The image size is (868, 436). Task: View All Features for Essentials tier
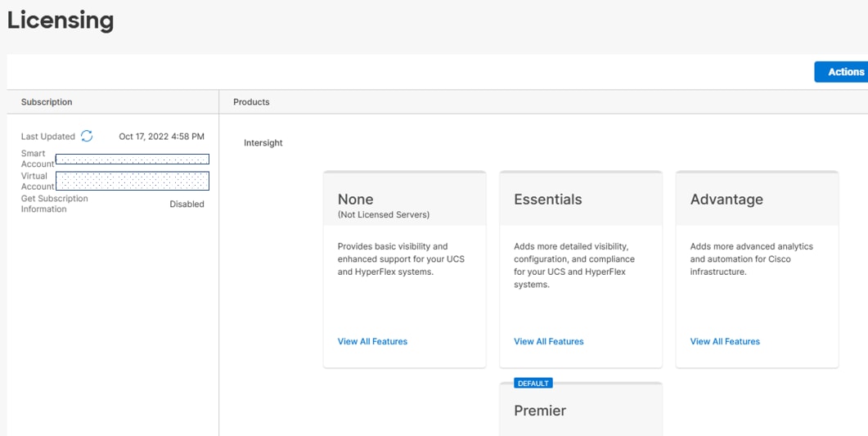(x=549, y=341)
